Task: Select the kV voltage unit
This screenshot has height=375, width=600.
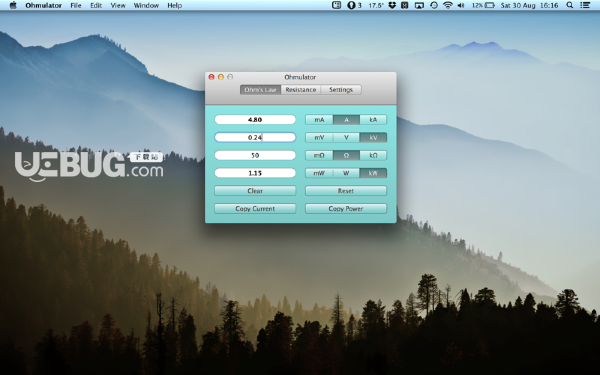Action: 373,137
